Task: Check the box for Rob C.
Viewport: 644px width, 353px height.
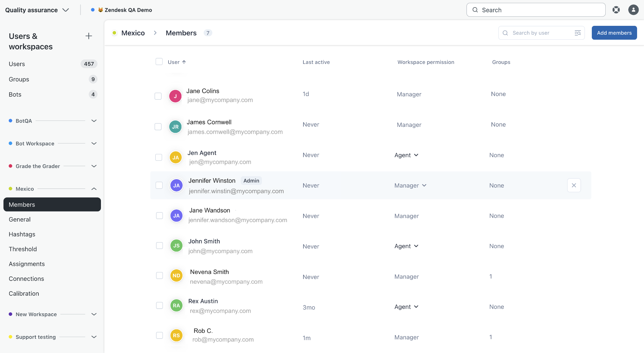Action: click(159, 335)
